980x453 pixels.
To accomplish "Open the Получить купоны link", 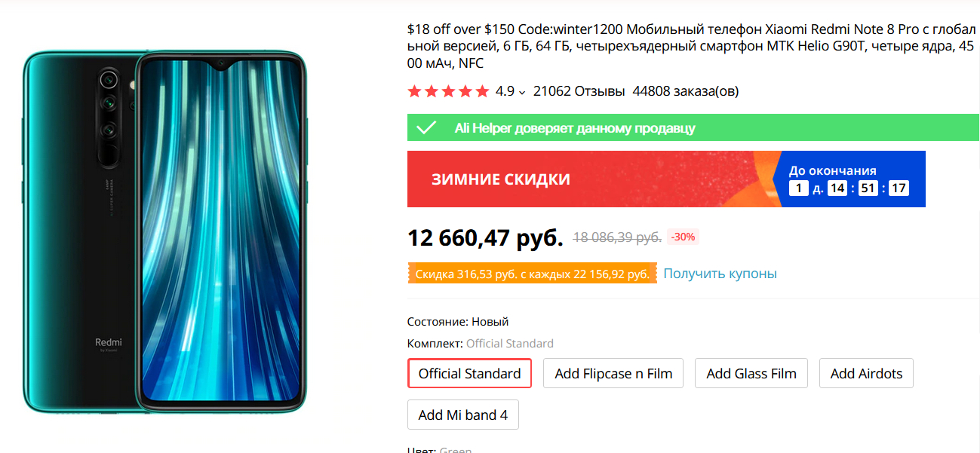I will [x=720, y=274].
